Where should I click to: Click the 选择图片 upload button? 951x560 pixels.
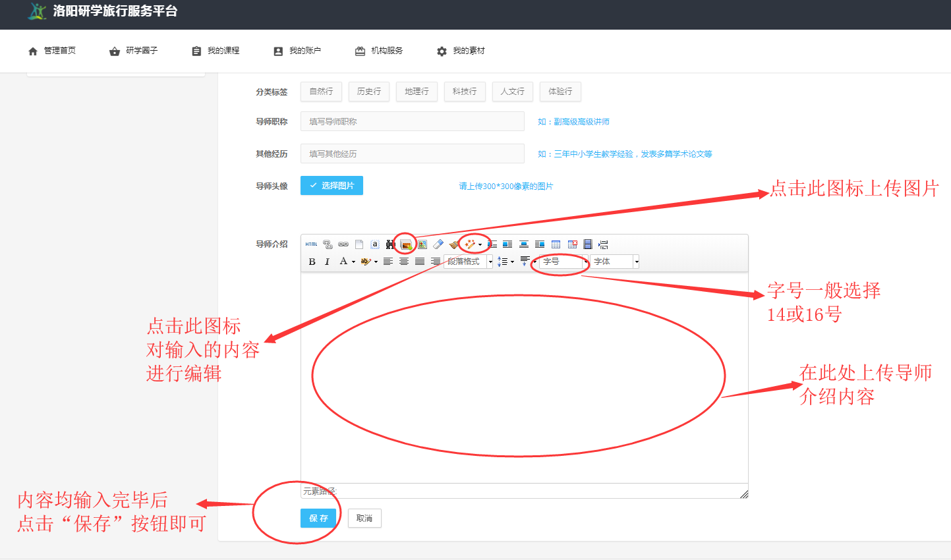coord(331,186)
